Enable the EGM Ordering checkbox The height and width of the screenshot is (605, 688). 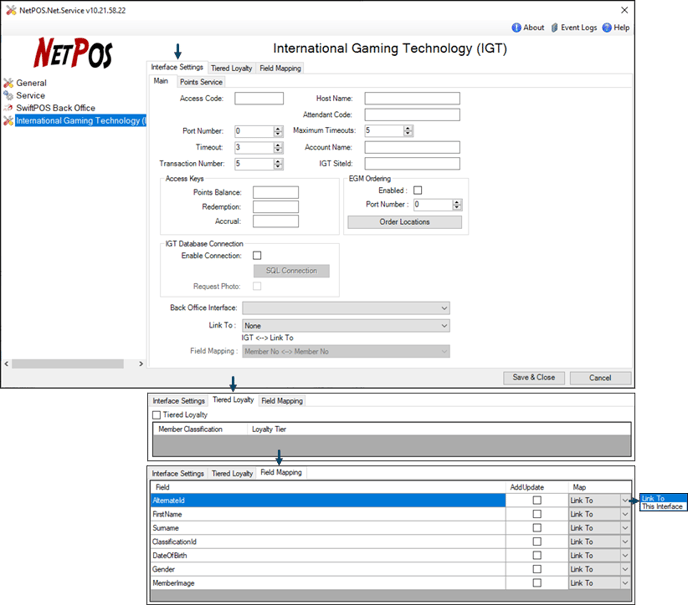tap(418, 190)
